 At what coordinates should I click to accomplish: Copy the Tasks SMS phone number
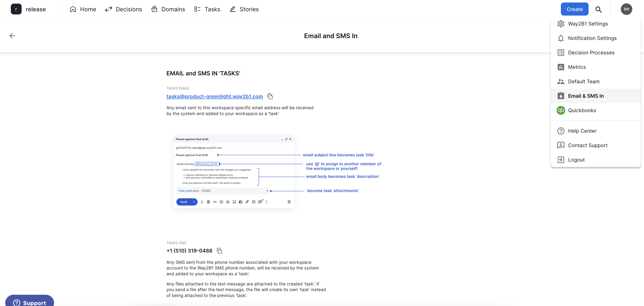click(219, 251)
